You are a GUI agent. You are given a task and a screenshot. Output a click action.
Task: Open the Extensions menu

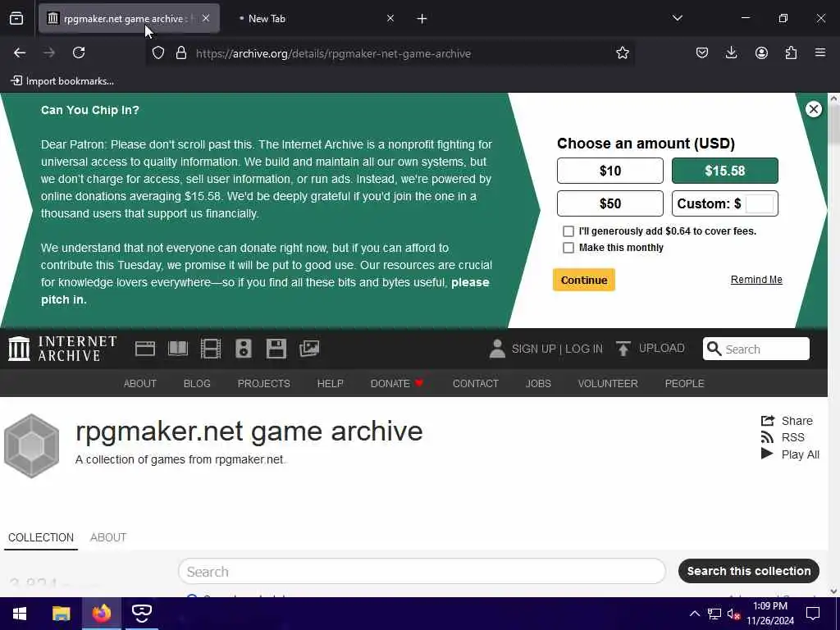tap(791, 52)
